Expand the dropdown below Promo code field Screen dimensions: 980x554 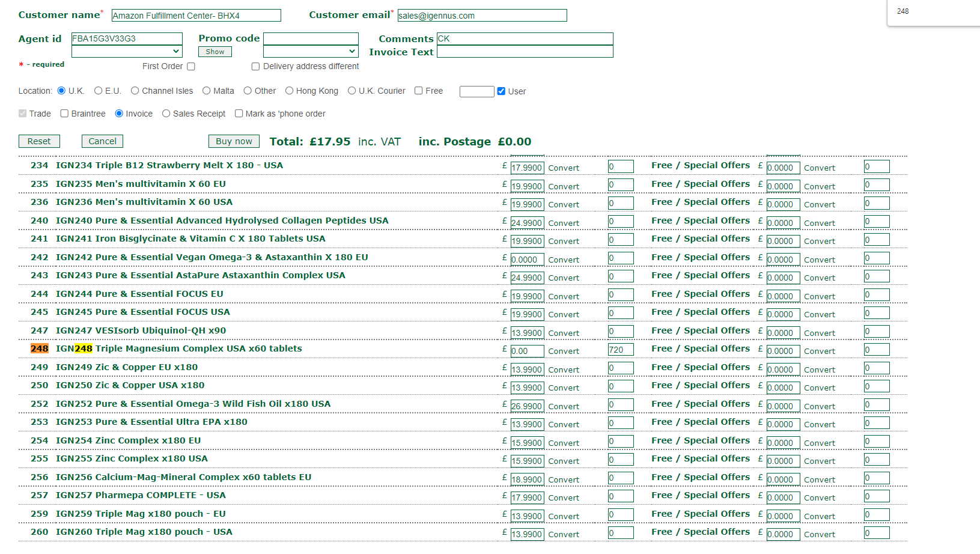point(311,52)
